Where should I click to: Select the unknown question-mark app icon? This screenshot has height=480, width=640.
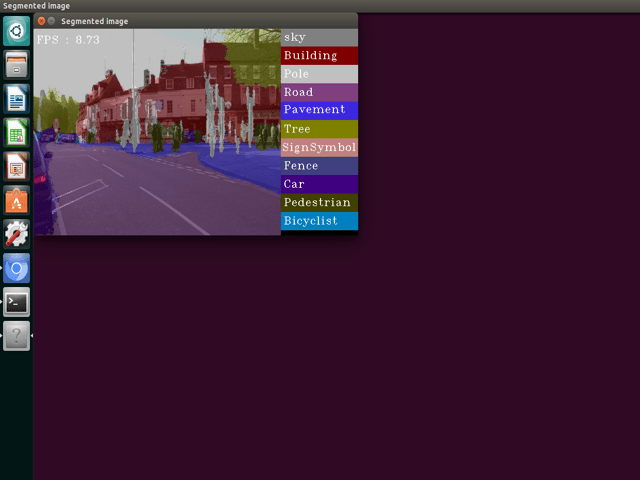(x=16, y=336)
